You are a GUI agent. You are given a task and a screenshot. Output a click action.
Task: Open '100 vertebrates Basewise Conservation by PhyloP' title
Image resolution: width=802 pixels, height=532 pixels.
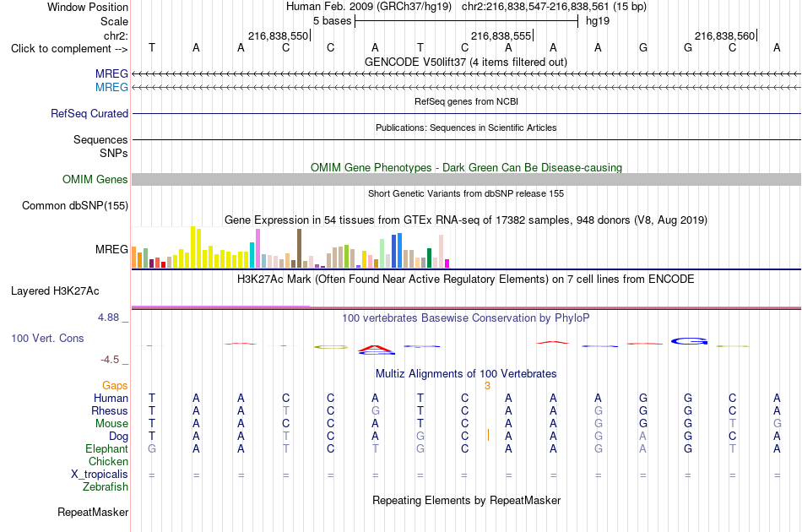(466, 318)
